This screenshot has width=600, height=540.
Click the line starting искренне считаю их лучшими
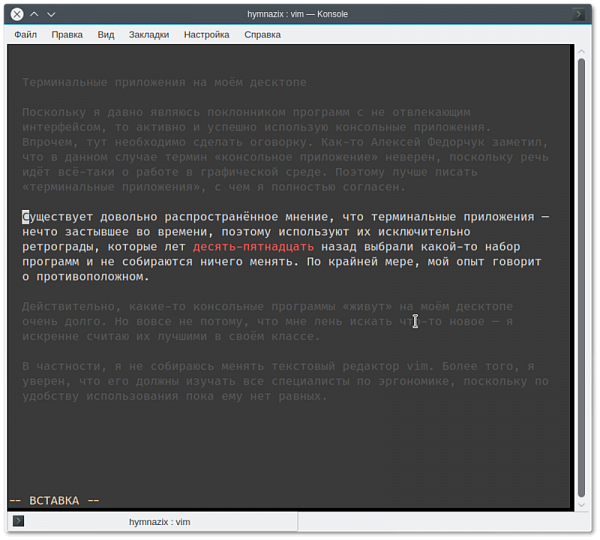click(x=171, y=336)
